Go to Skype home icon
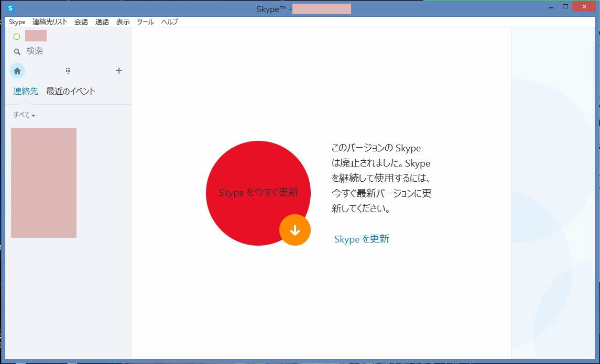 click(x=17, y=71)
